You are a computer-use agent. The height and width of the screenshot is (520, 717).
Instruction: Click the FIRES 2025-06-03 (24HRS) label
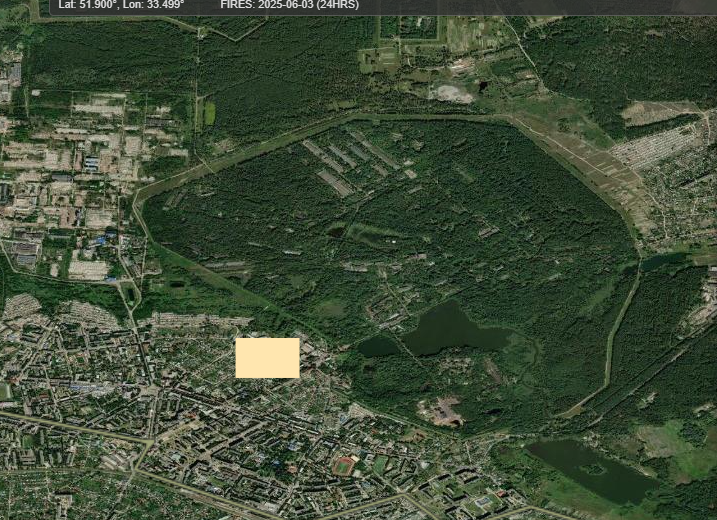pos(289,5)
